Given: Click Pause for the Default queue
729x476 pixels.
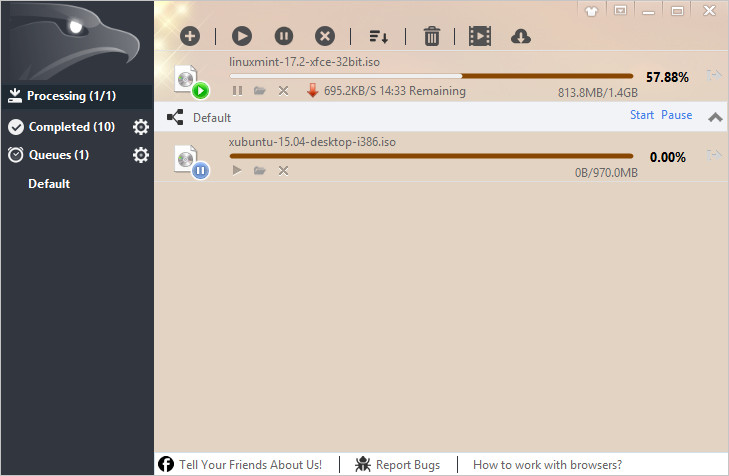Looking at the screenshot, I should (676, 115).
